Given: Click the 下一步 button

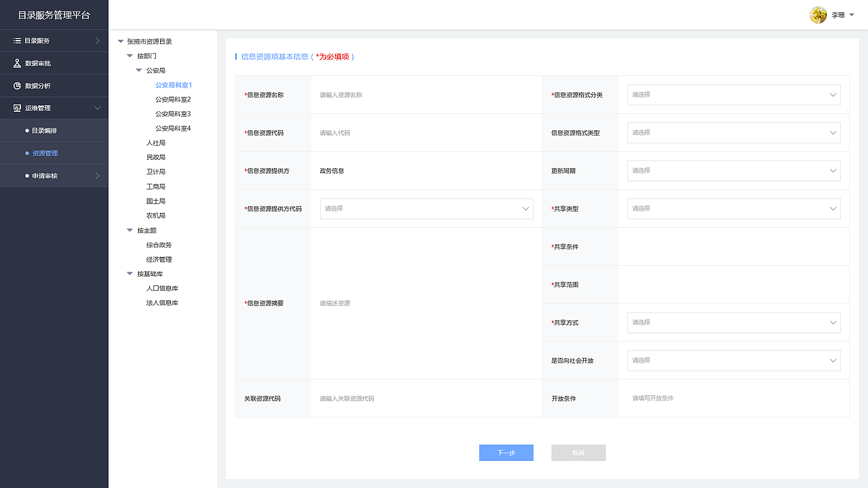Looking at the screenshot, I should point(506,453).
